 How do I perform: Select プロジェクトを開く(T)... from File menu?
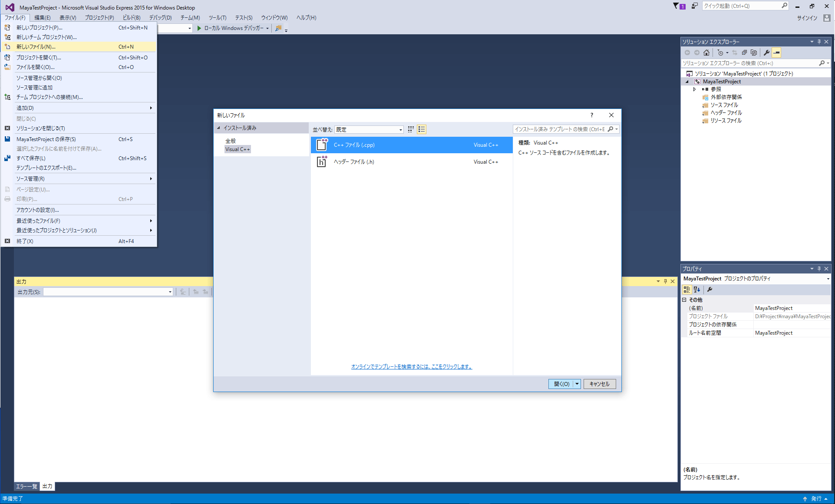(39, 57)
